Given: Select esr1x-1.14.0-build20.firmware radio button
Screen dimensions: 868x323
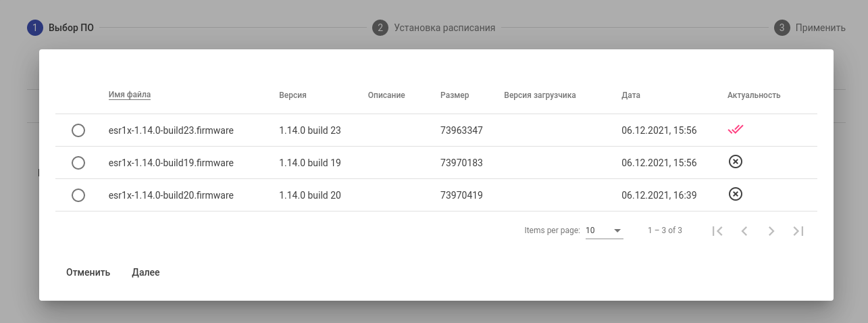Looking at the screenshot, I should pos(78,195).
